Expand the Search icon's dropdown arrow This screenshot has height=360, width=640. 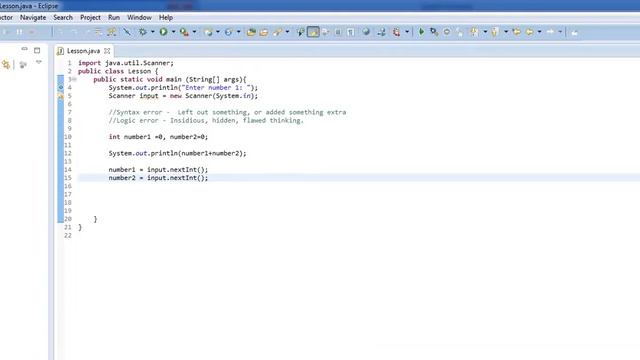coord(287,32)
